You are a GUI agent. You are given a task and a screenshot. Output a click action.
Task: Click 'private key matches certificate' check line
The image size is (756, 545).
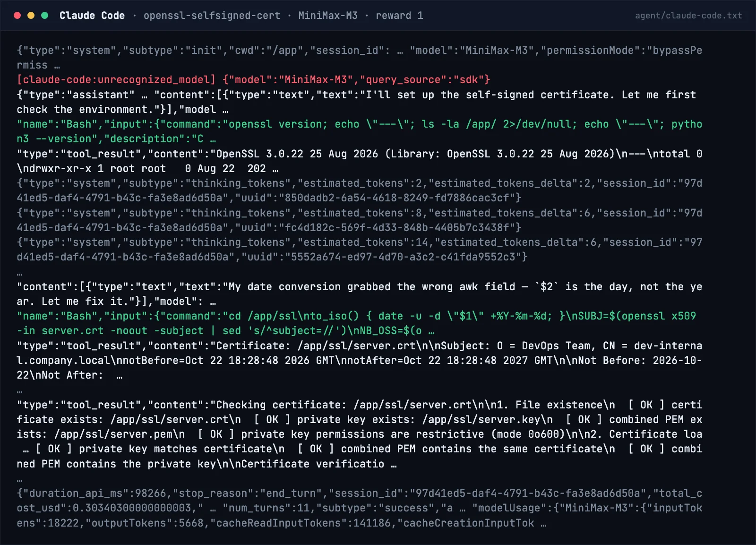[x=176, y=449]
